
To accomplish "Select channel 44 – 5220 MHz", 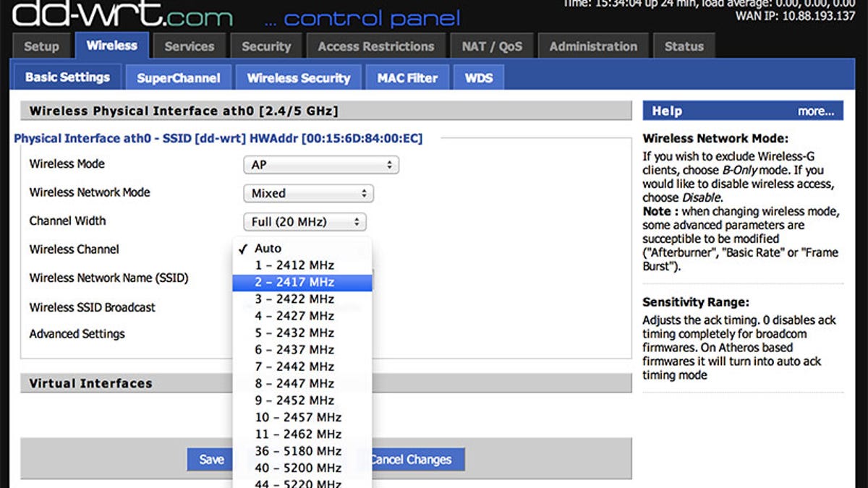I will [x=302, y=483].
